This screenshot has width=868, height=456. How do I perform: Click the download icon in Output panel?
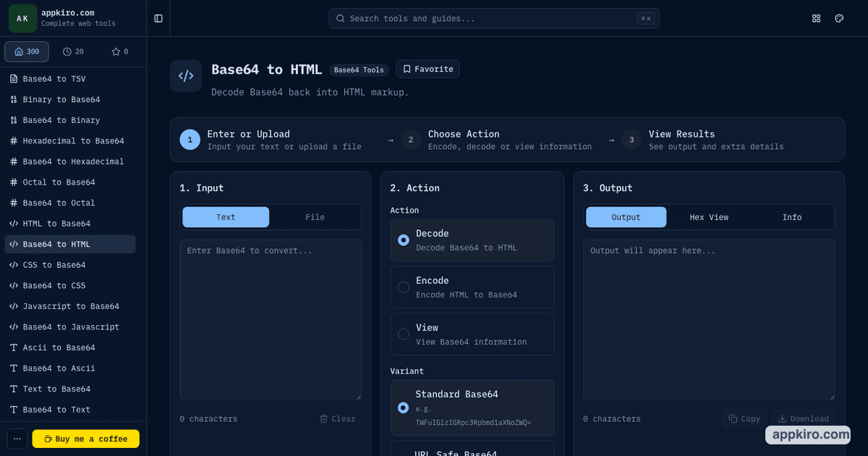coord(782,418)
